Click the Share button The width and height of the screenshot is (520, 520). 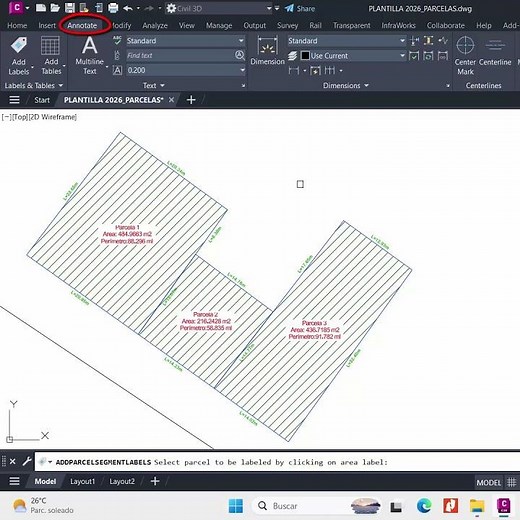[x=300, y=8]
